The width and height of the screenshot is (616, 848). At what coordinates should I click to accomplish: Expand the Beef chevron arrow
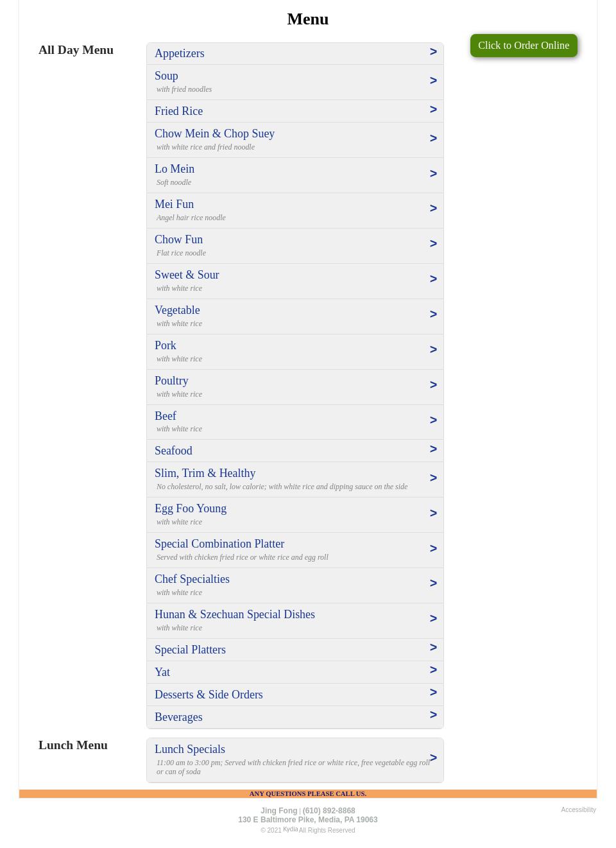pos(433,420)
